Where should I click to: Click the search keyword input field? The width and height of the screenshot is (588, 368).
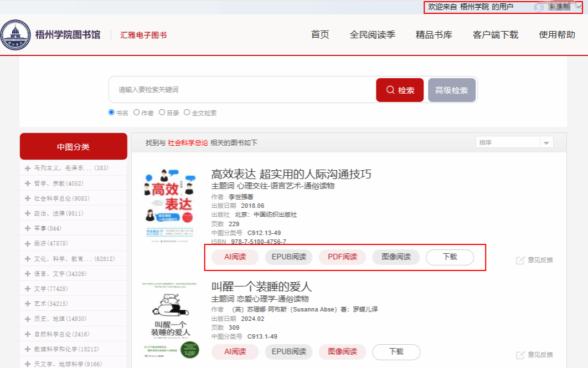[x=243, y=90]
